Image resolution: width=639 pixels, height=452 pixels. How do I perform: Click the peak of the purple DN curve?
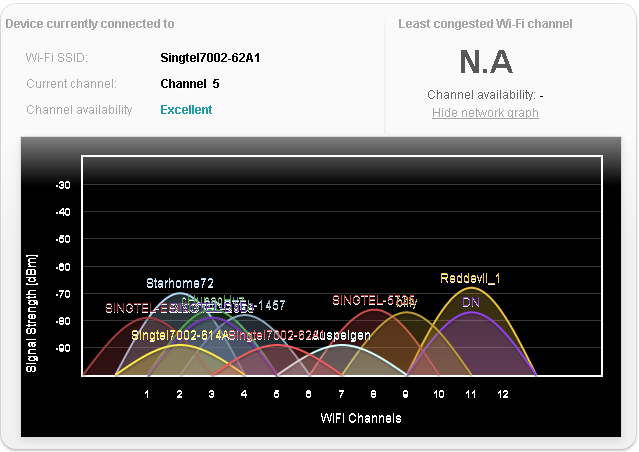472,312
